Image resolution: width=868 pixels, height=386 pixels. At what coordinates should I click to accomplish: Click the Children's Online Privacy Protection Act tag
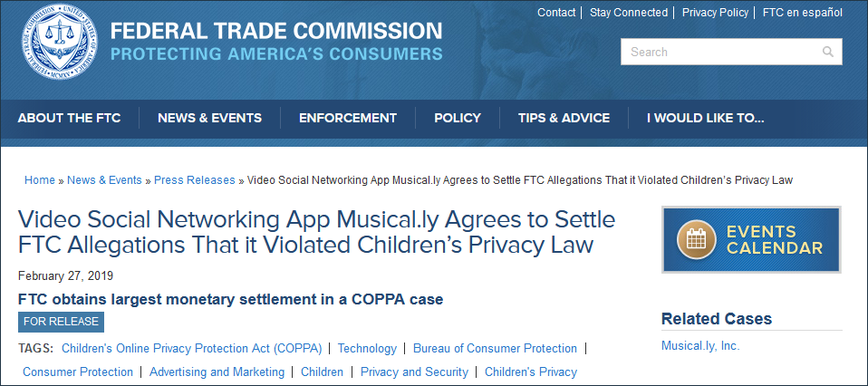click(x=191, y=349)
